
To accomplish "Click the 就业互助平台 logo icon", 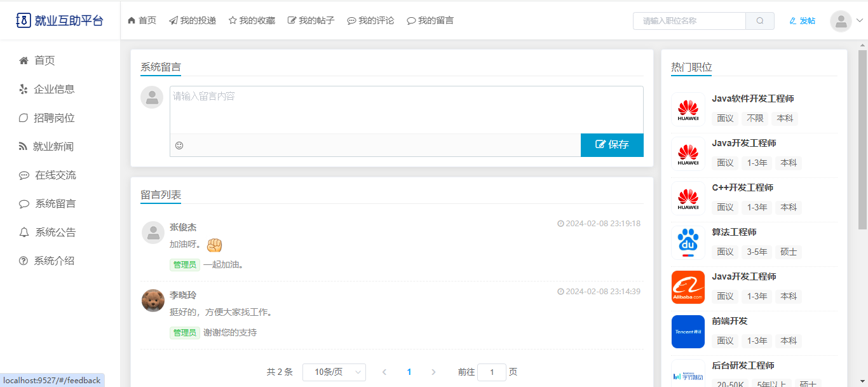I will [24, 20].
